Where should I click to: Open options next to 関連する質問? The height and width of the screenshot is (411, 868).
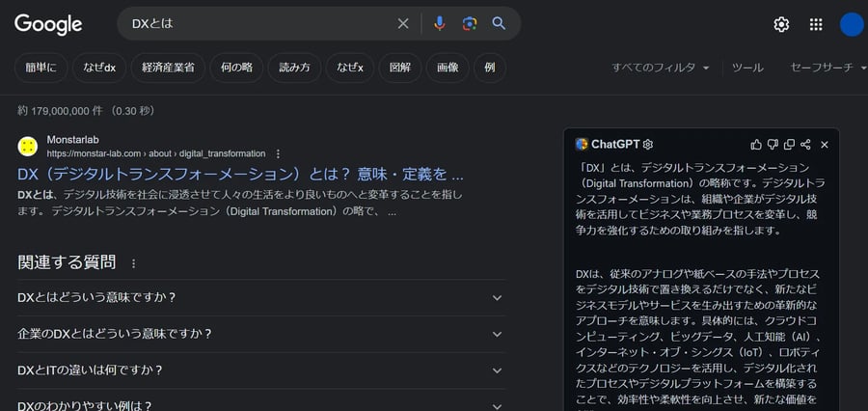tap(133, 263)
